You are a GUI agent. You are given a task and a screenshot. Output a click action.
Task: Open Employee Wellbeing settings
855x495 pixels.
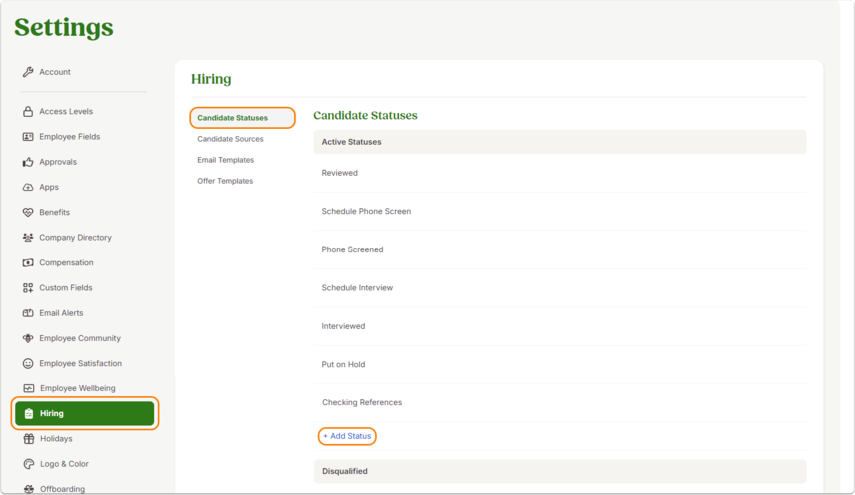(x=77, y=388)
